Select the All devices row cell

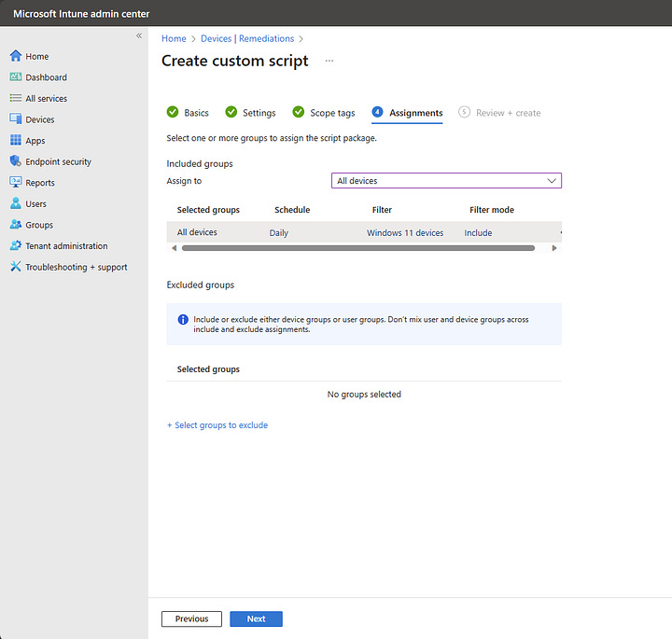point(197,232)
